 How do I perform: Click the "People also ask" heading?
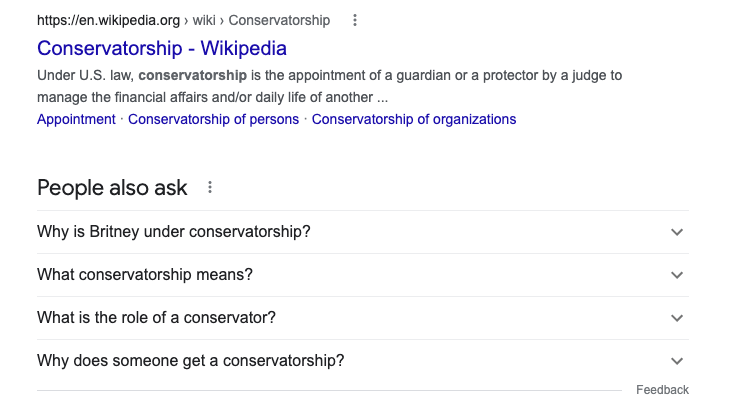coord(112,187)
